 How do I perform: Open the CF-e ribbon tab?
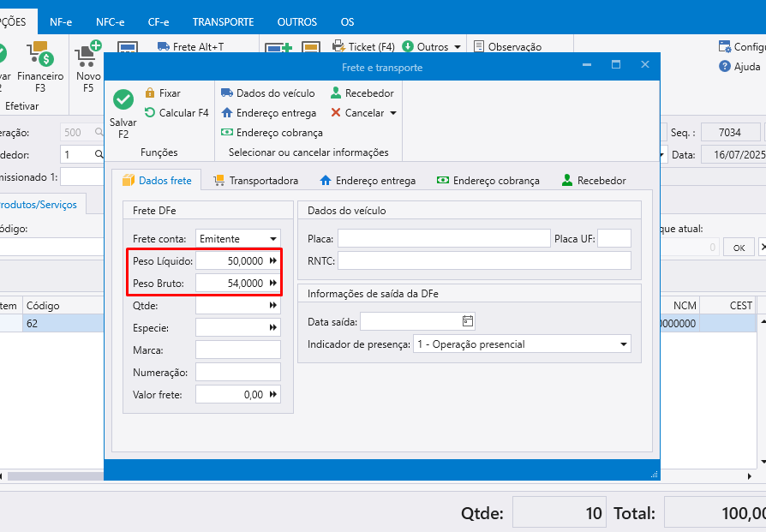pos(159,22)
